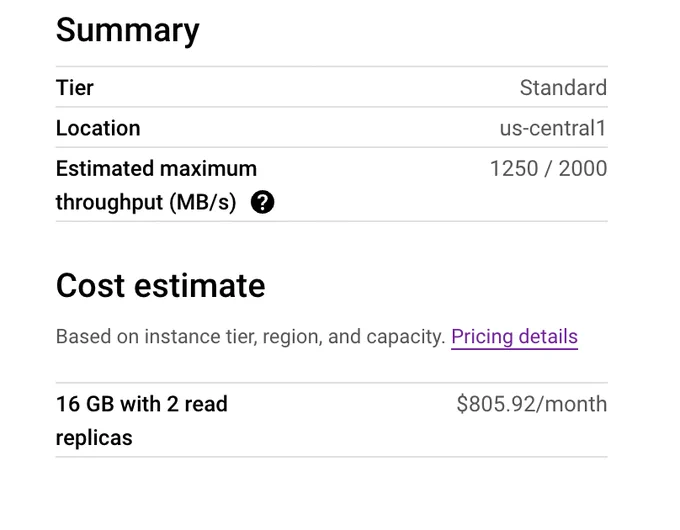680x530 pixels.
Task: Click the 2000 figure in throughput value
Action: [583, 168]
